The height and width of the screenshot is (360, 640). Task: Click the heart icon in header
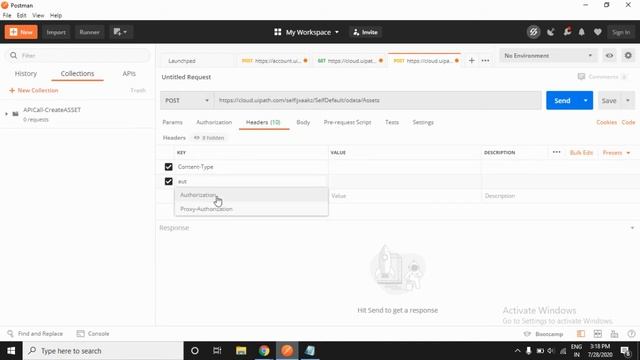coord(598,32)
